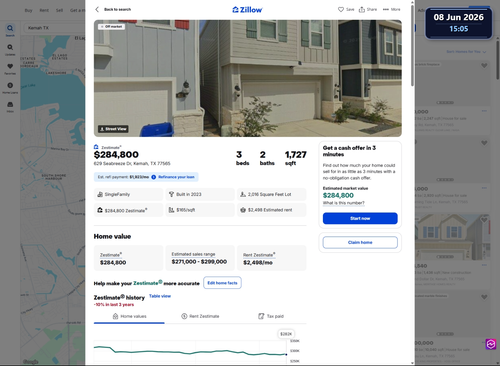Click the 629 Seabreeze Dr address text
This screenshot has height=366, width=500.
[x=132, y=163]
